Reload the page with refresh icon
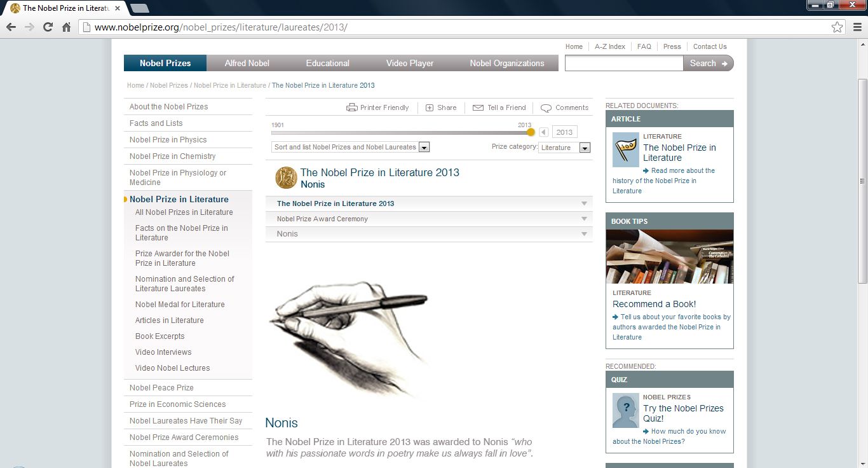868x468 pixels. pyautogui.click(x=48, y=27)
